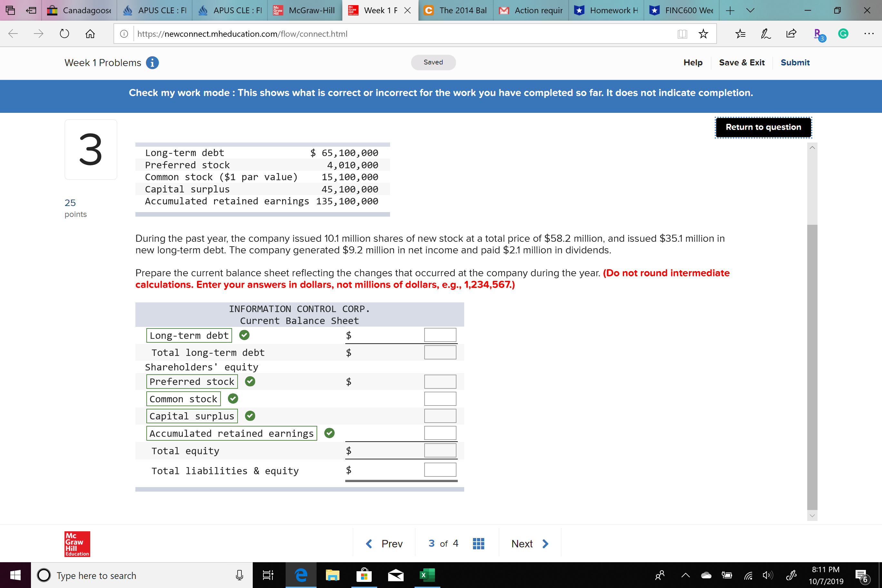Click the Reading view icon in address bar
Image resolution: width=882 pixels, height=588 pixels.
[x=682, y=34]
